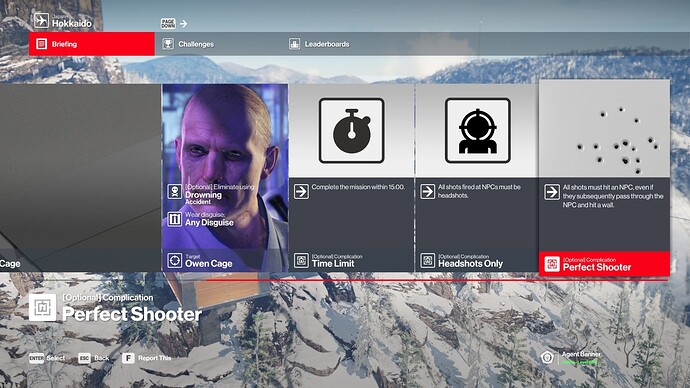Click the trophy icon on Challenges

[x=168, y=44]
